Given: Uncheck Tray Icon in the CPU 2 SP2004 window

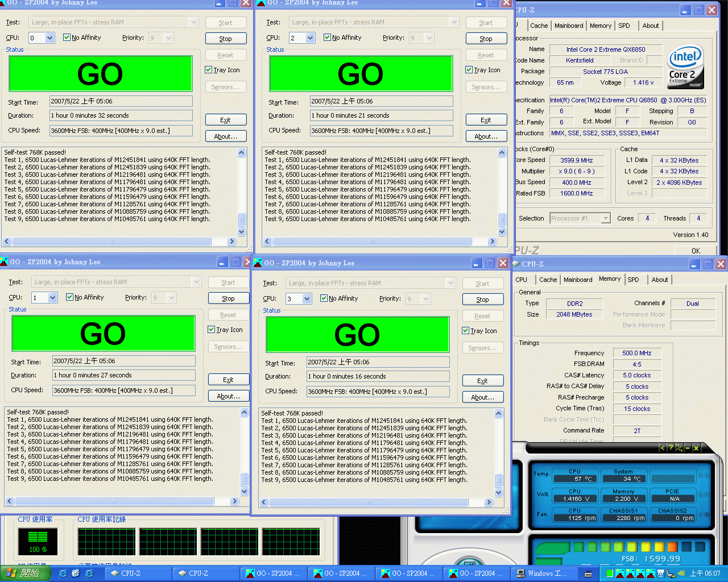Looking at the screenshot, I should [469, 70].
